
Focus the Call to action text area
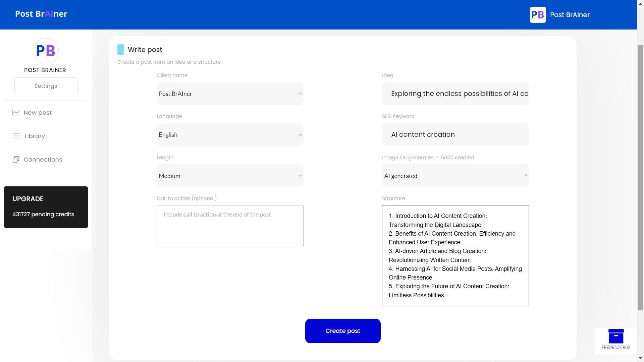pos(230,226)
